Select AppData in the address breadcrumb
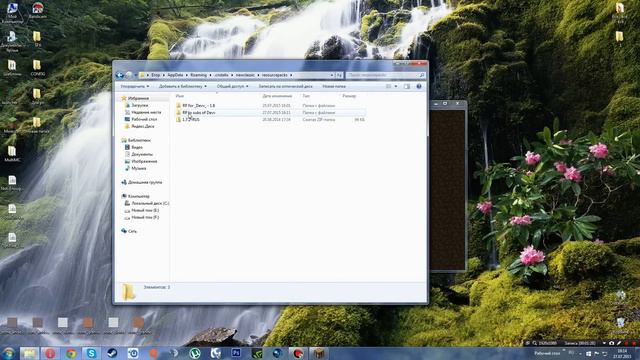640x360 pixels. pos(175,75)
